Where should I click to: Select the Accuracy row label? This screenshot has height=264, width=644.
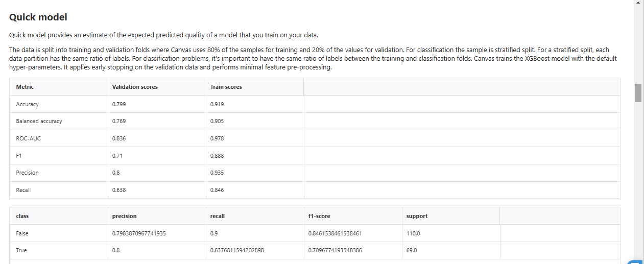(28, 104)
